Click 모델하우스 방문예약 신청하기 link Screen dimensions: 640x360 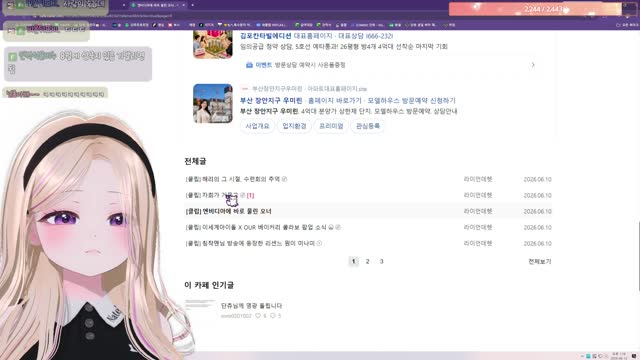[411, 100]
